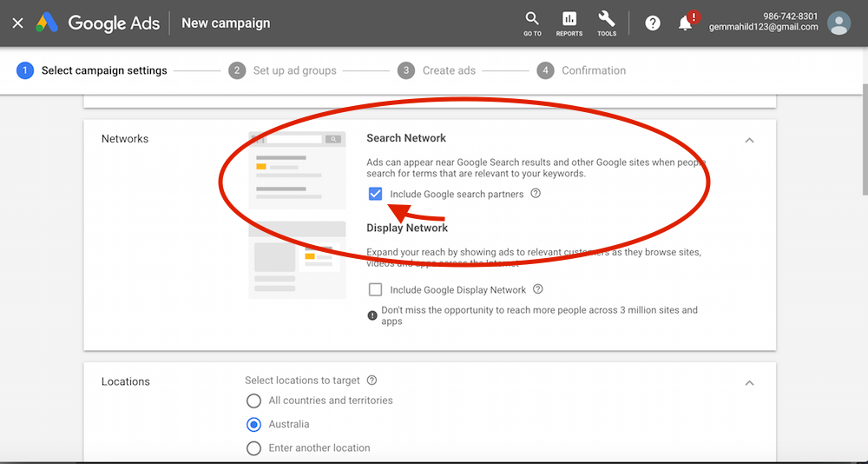Click the account email gemmahild123@gmail.com
This screenshot has width=868, height=464.
tap(763, 27)
